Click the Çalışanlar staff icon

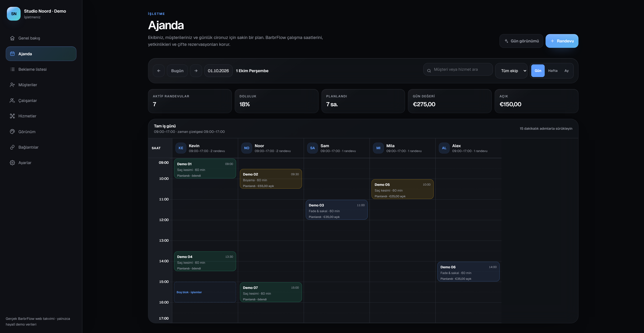pyautogui.click(x=12, y=101)
